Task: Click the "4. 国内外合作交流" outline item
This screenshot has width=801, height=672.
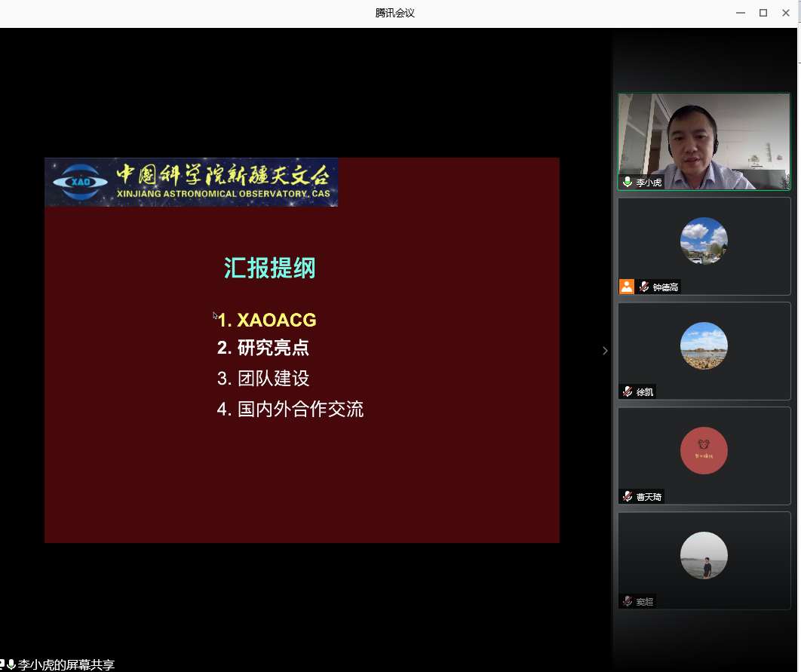Action: [x=290, y=410]
